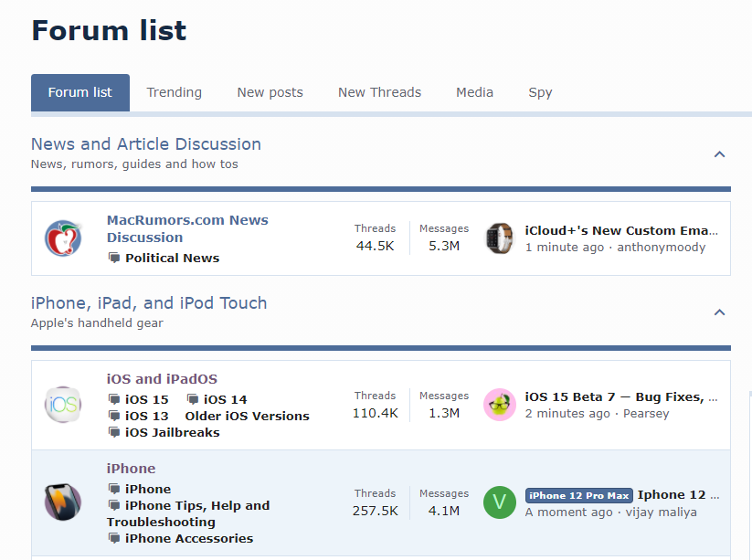The height and width of the screenshot is (560, 752).
Task: Open the iOS Jailbreaks subforum
Action: [x=172, y=432]
